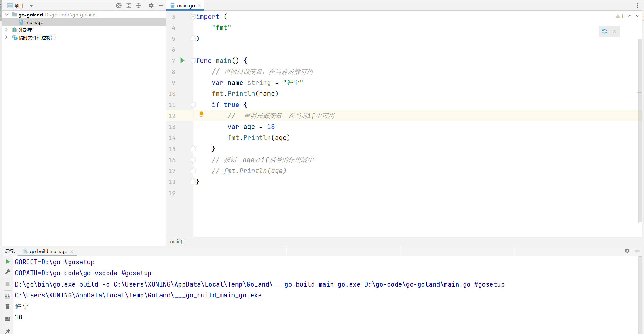This screenshot has width=644, height=334.
Task: Open project panel settings gear
Action: pos(151,5)
